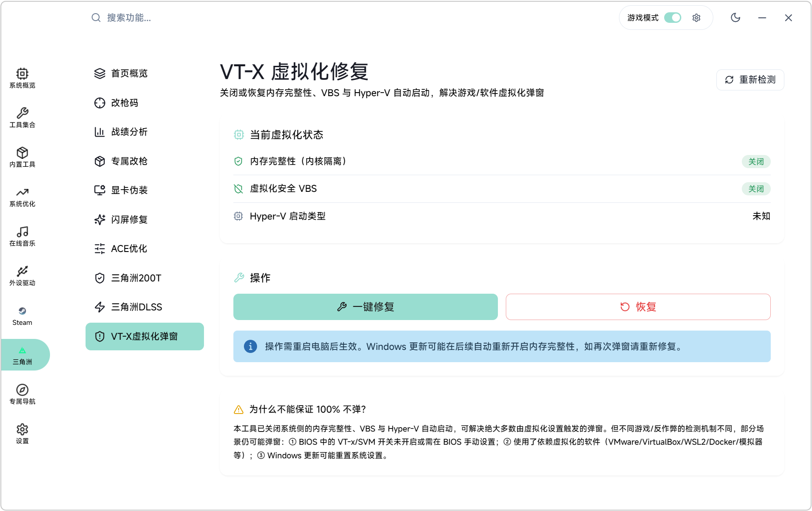Click warning triangle beside 为什么不能保证
This screenshot has width=812, height=511.
[x=239, y=410]
